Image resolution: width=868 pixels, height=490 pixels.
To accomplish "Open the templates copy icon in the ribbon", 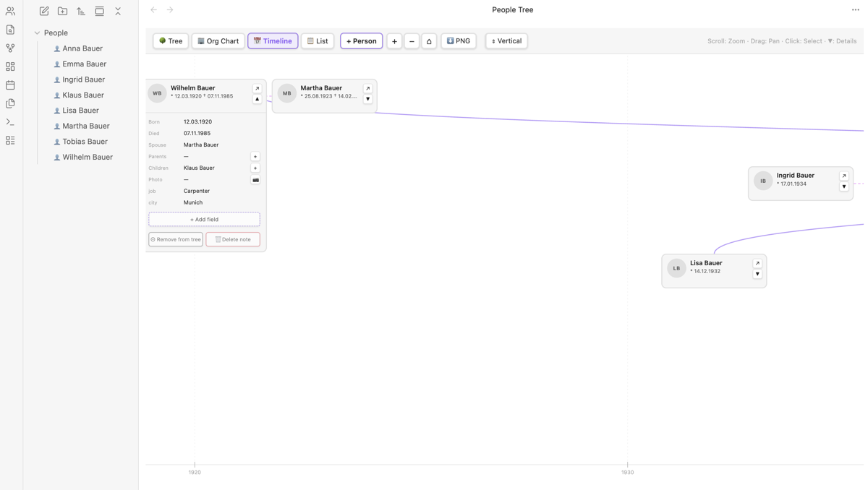I will point(10,103).
